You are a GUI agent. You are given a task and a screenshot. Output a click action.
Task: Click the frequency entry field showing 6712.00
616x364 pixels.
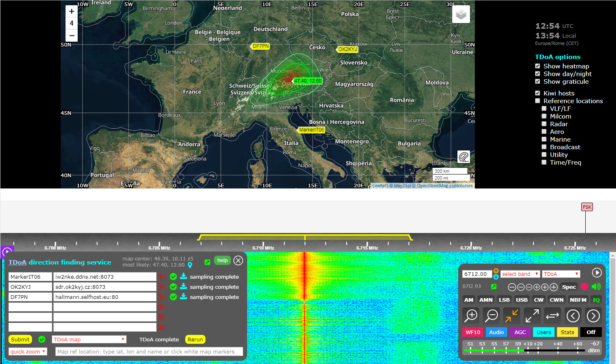click(477, 274)
